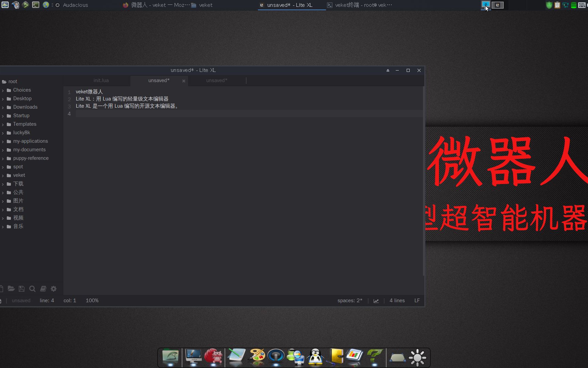Open the yellow notebook dock icon
This screenshot has width=588, height=368.
pyautogui.click(x=336, y=357)
